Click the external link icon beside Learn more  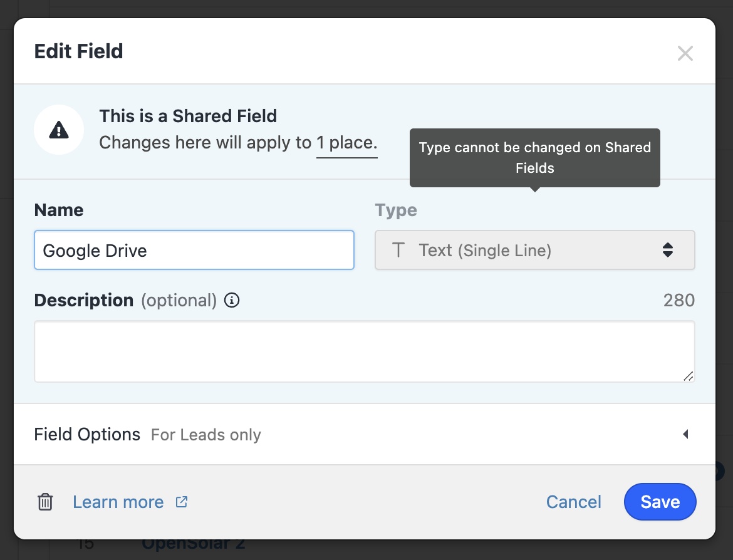click(182, 501)
